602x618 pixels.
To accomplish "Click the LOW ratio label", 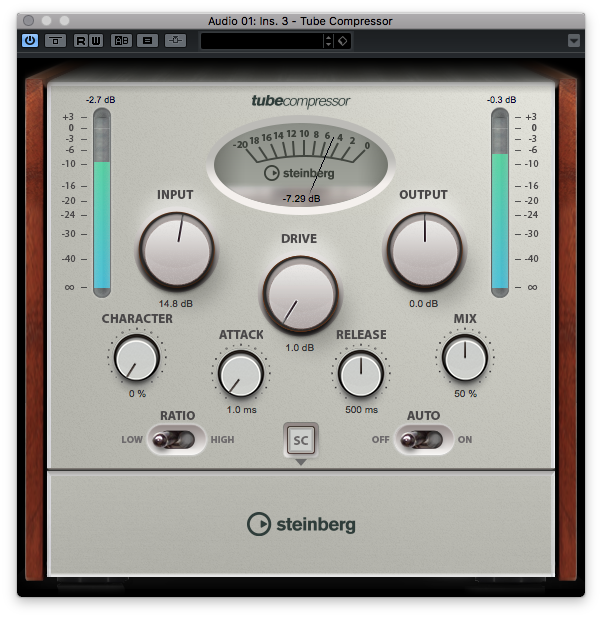I will pyautogui.click(x=132, y=439).
